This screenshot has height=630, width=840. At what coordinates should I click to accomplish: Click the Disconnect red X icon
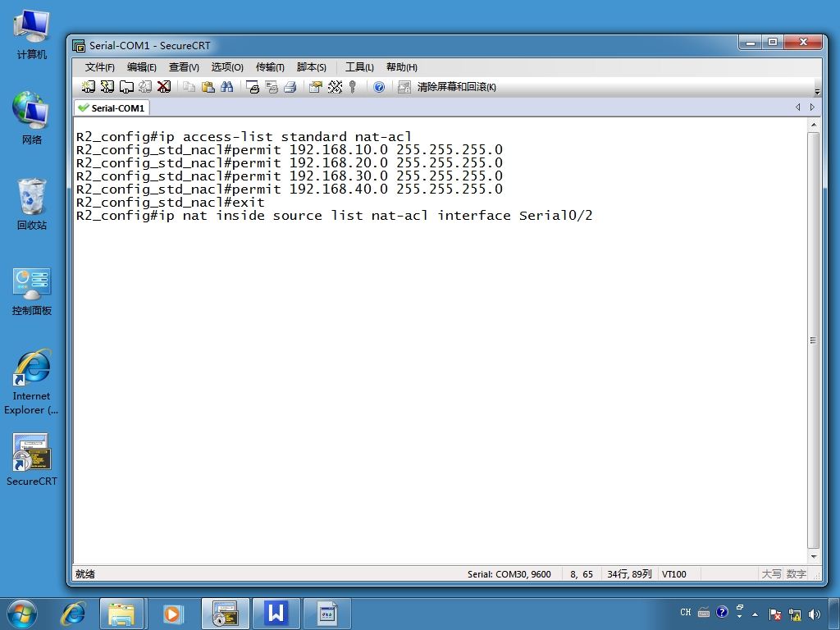tap(164, 86)
